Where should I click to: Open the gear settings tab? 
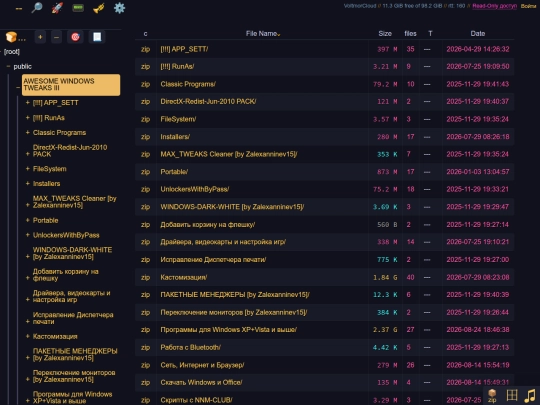click(119, 8)
